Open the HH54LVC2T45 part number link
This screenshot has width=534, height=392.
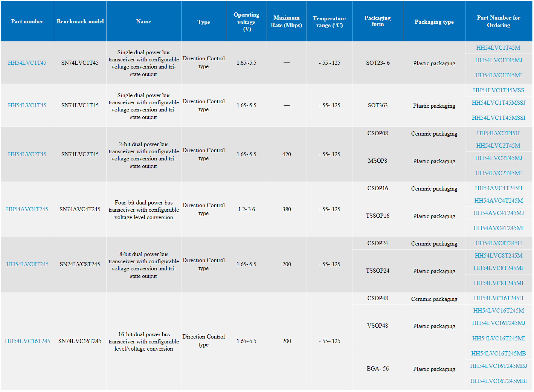[x=27, y=154]
